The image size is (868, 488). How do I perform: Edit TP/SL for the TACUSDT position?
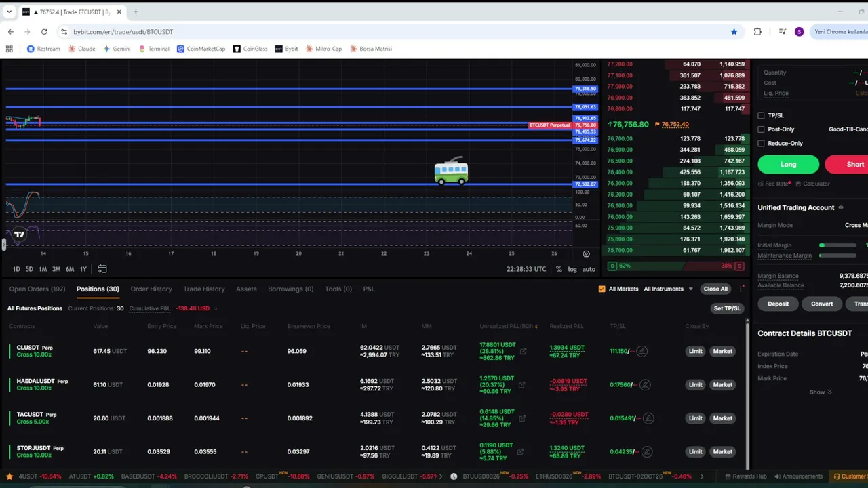[648, 418]
